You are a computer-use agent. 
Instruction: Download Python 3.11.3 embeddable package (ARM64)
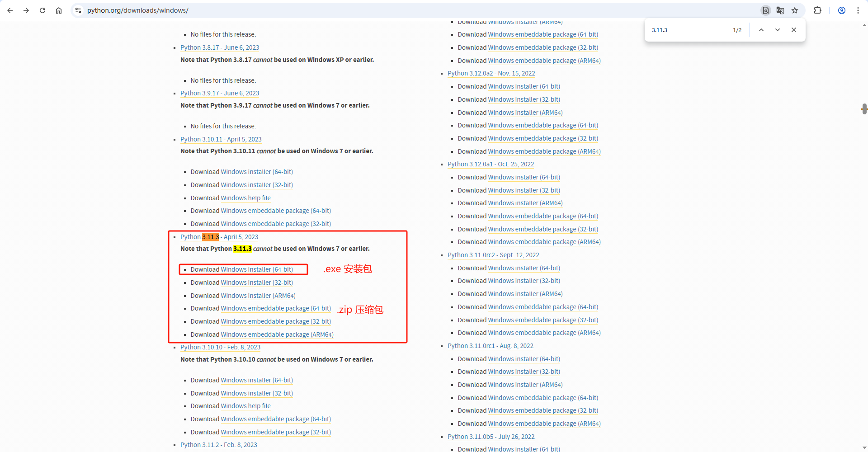277,334
